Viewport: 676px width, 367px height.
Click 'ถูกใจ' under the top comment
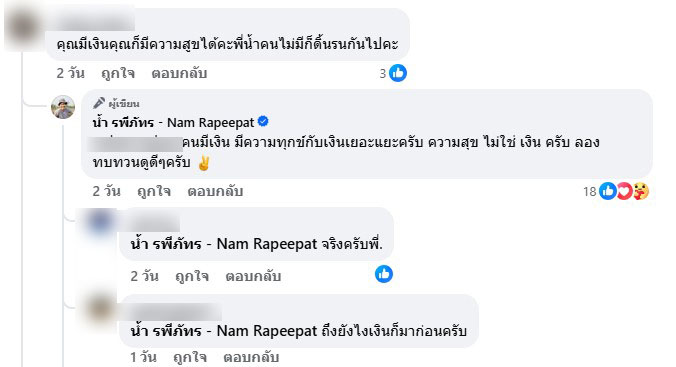tap(118, 73)
